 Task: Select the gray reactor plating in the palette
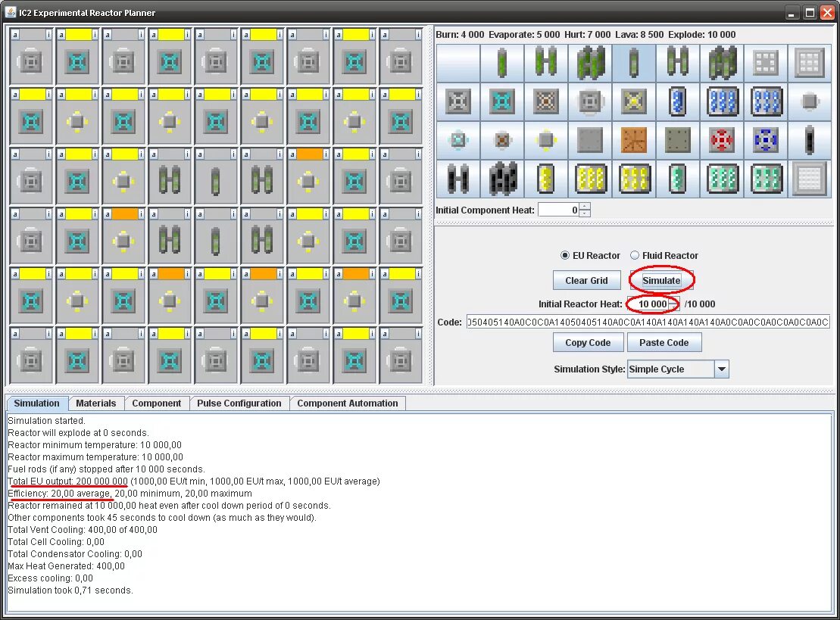(x=590, y=140)
